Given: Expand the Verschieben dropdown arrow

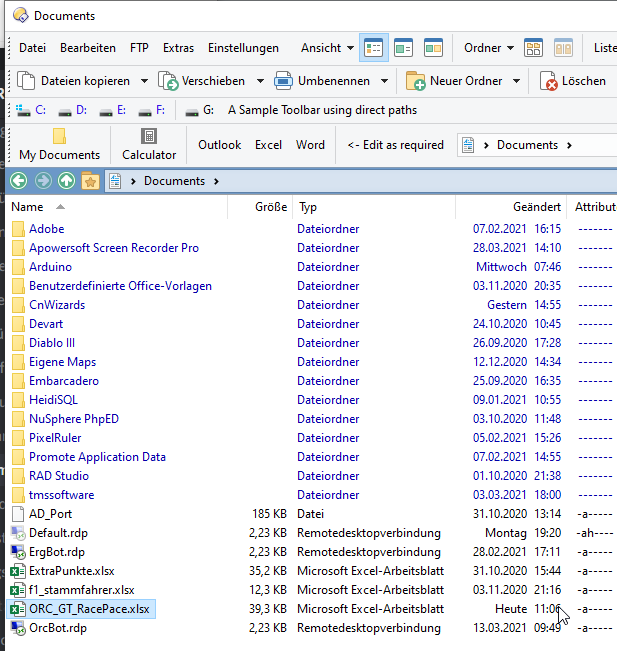Looking at the screenshot, I should pyautogui.click(x=260, y=81).
